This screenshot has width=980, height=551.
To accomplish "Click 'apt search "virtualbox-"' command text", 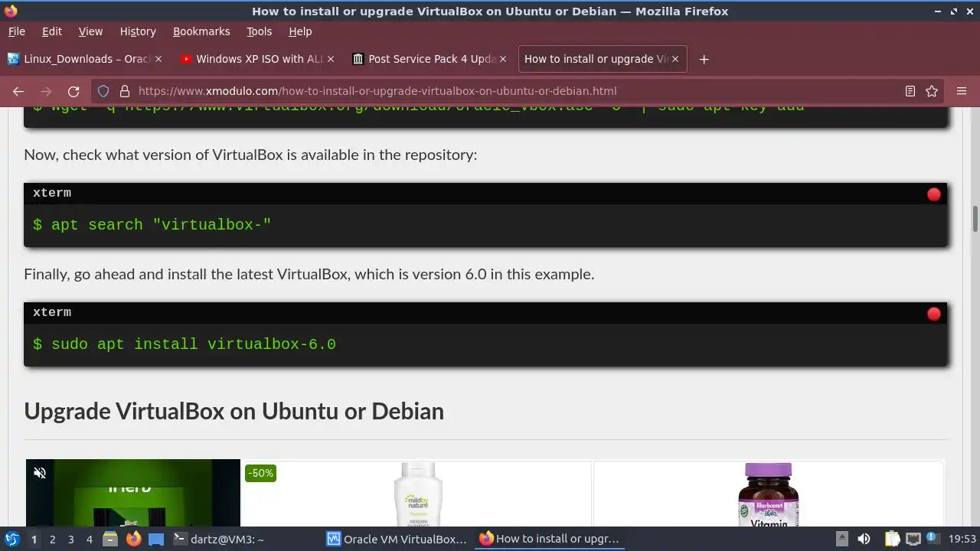I will [162, 225].
